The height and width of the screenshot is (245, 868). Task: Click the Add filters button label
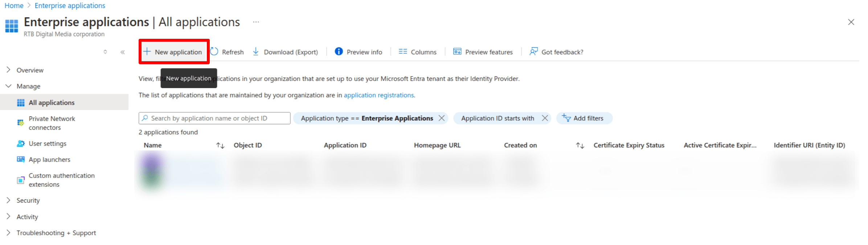click(588, 118)
